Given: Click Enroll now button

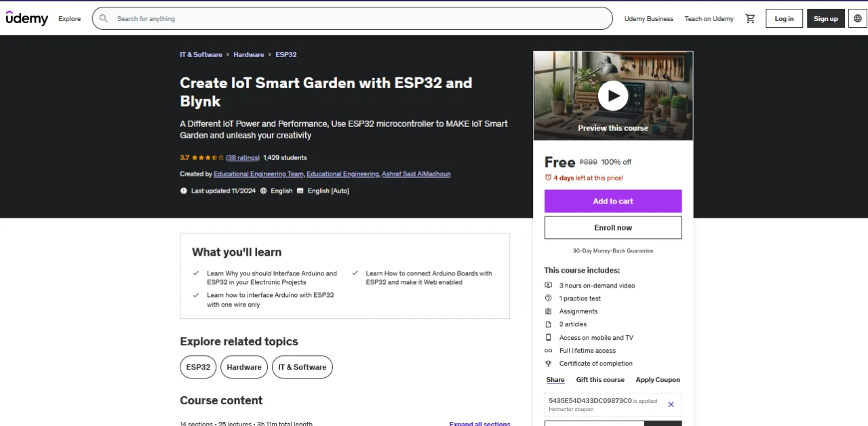Looking at the screenshot, I should point(613,227).
